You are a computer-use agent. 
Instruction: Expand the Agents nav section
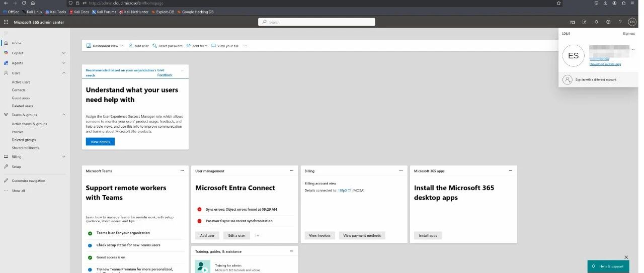[63, 63]
